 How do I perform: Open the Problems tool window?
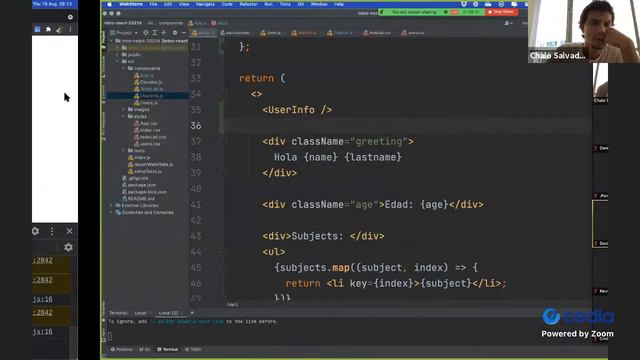(122, 349)
